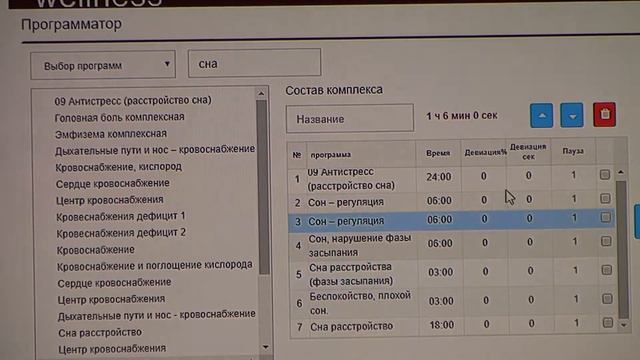Open the Выбор программ dropdown
The image size is (640, 360).
[103, 65]
